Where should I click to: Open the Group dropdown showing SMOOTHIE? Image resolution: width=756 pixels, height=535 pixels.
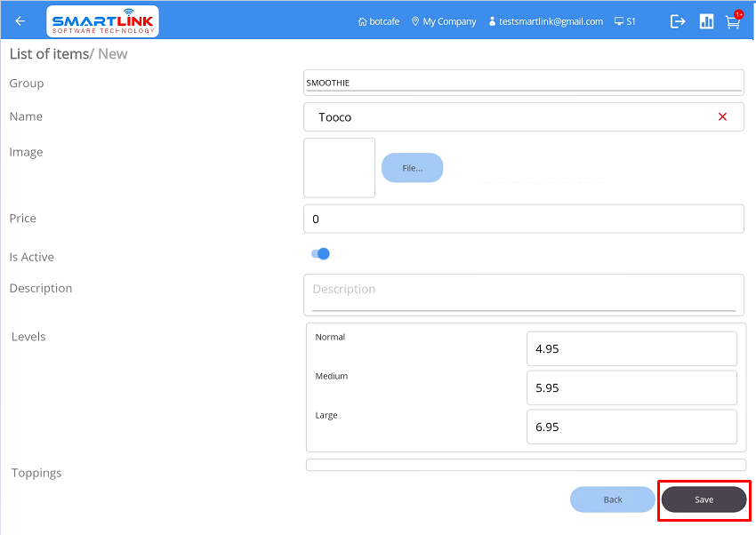(x=523, y=83)
